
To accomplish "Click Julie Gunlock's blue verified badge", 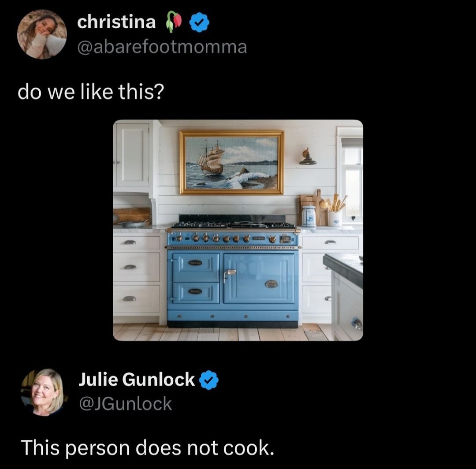I will coord(209,380).
